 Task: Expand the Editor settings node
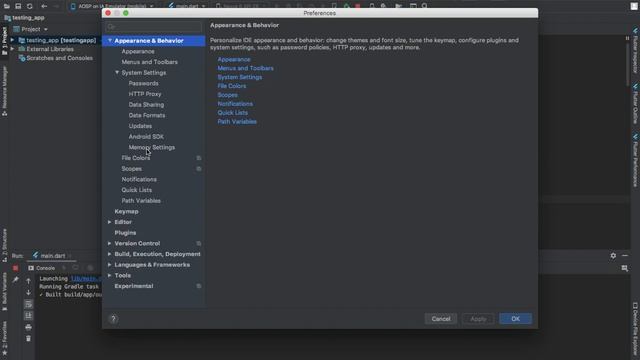pos(109,222)
